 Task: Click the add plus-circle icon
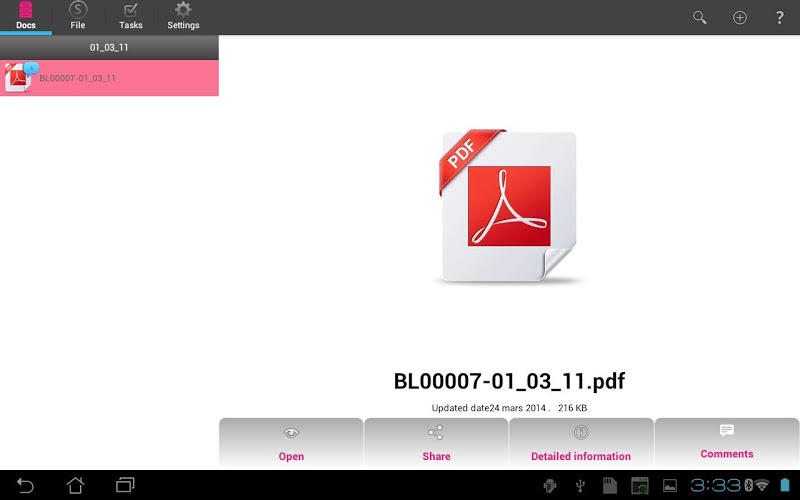pyautogui.click(x=740, y=18)
